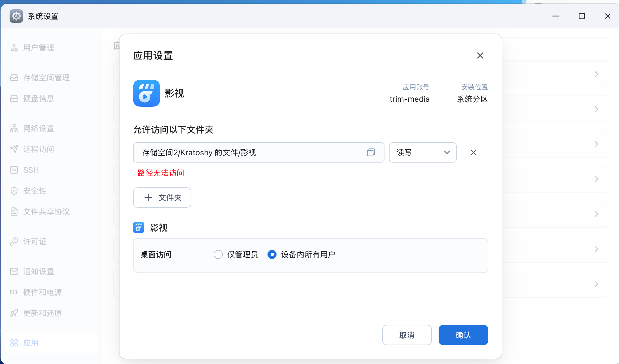This screenshot has height=364, width=619.
Task: Open 网络设置 panel
Action: pyautogui.click(x=38, y=128)
